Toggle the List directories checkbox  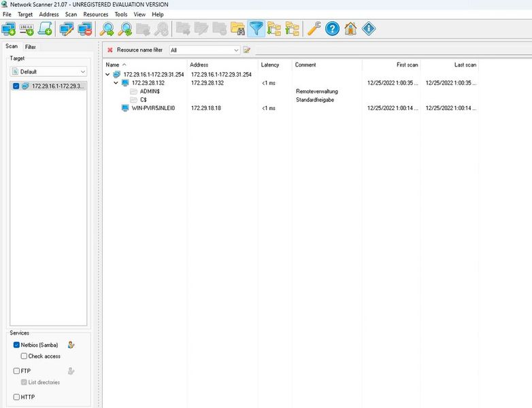[24, 382]
